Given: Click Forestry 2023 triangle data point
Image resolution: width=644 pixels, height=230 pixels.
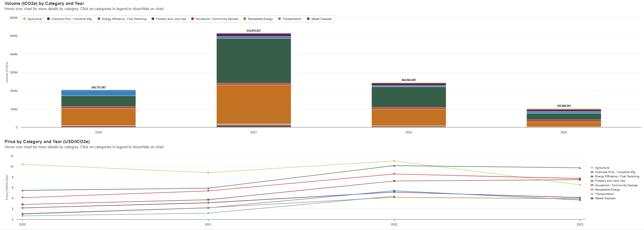Looking at the screenshot, I should point(580,168).
